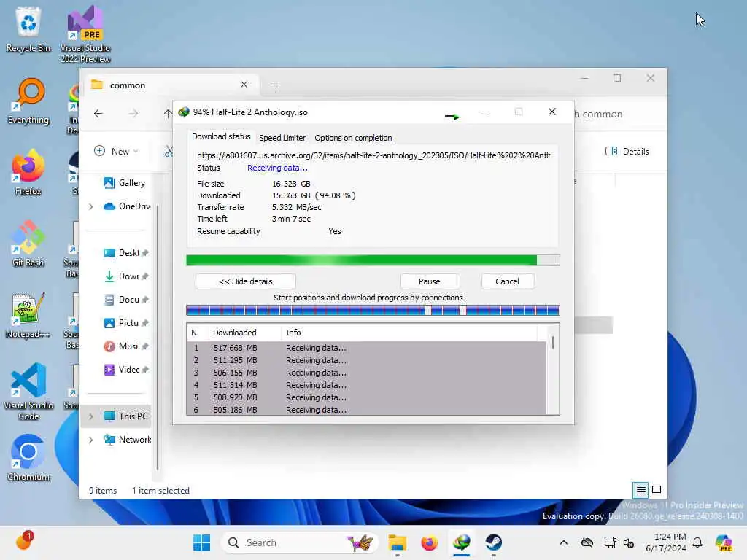Expand the Network tree node

91,440
